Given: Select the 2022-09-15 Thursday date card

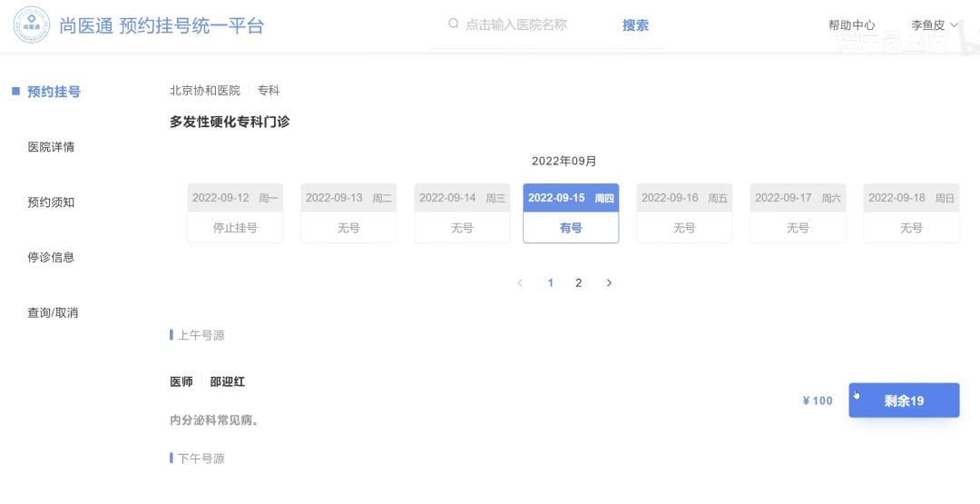Looking at the screenshot, I should pyautogui.click(x=571, y=213).
